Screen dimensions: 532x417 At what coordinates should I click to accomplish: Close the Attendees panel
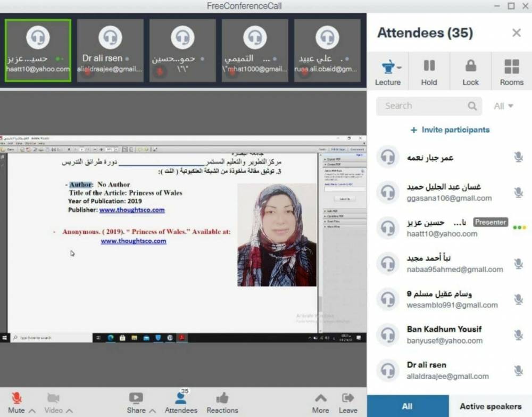(516, 33)
